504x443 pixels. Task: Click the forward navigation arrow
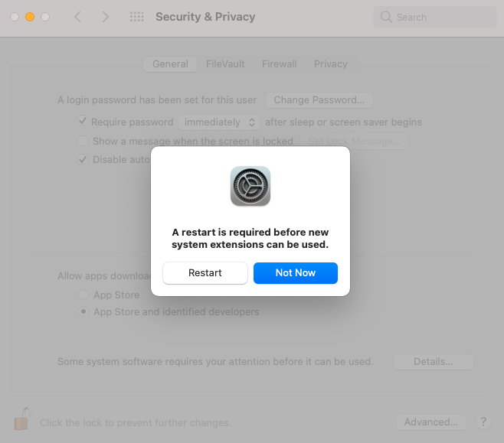[105, 17]
